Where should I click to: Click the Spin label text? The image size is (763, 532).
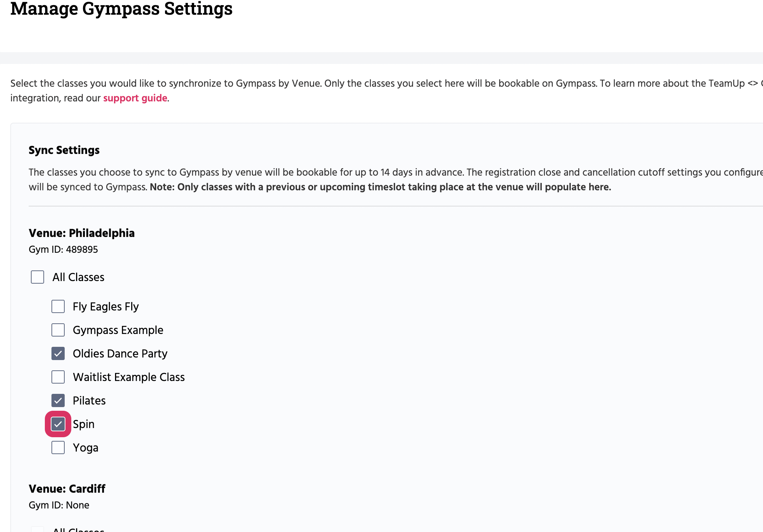[84, 424]
